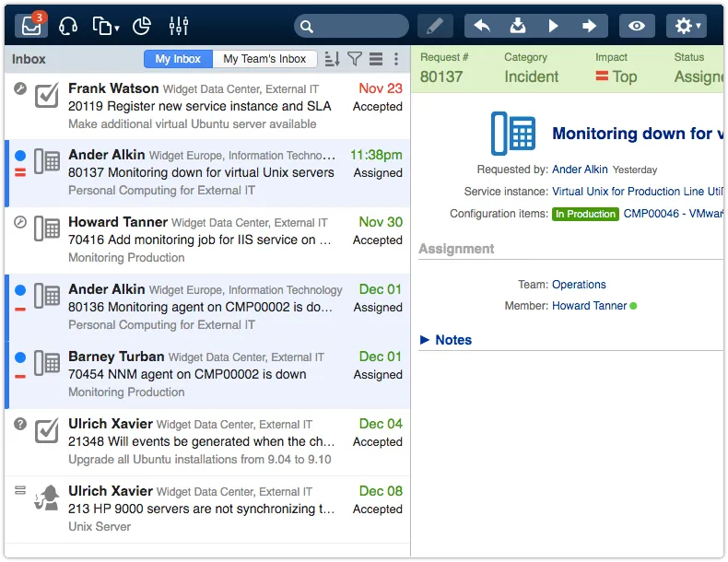Click the search magnifier icon
The image size is (728, 562).
tap(307, 27)
